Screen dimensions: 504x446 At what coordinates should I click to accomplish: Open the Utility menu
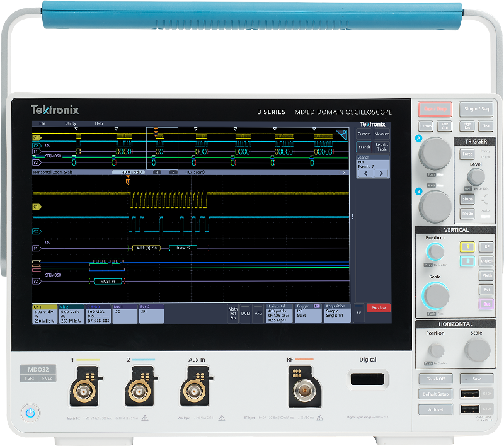coord(71,123)
